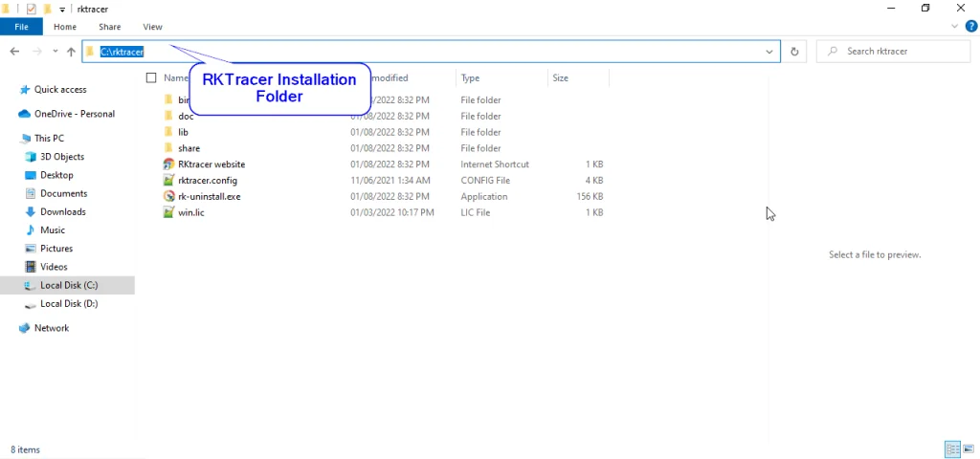Select the lib folder icon
The image size is (980, 459).
pyautogui.click(x=168, y=132)
